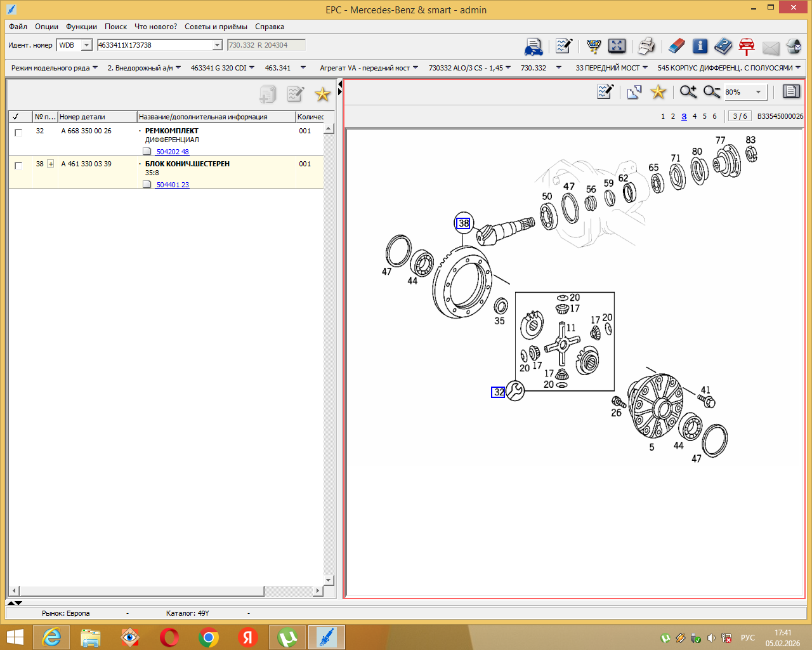Open the WDB identifier prefix dropdown

pyautogui.click(x=86, y=45)
